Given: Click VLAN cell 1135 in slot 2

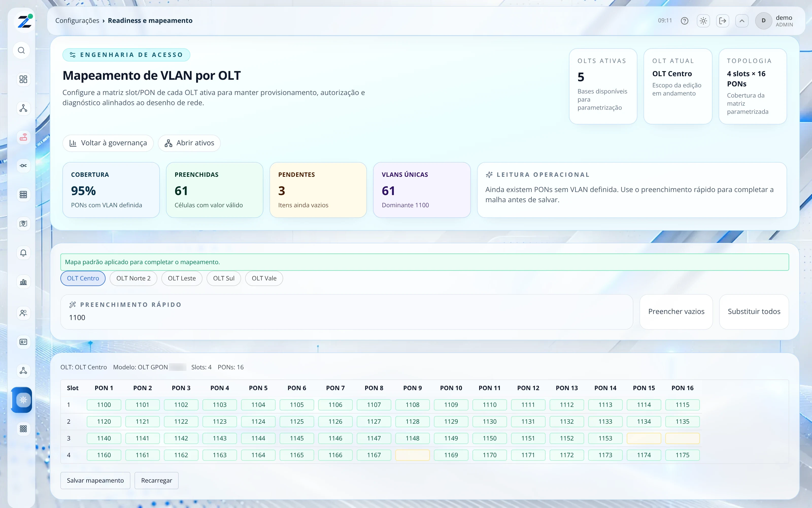Looking at the screenshot, I should (x=683, y=421).
